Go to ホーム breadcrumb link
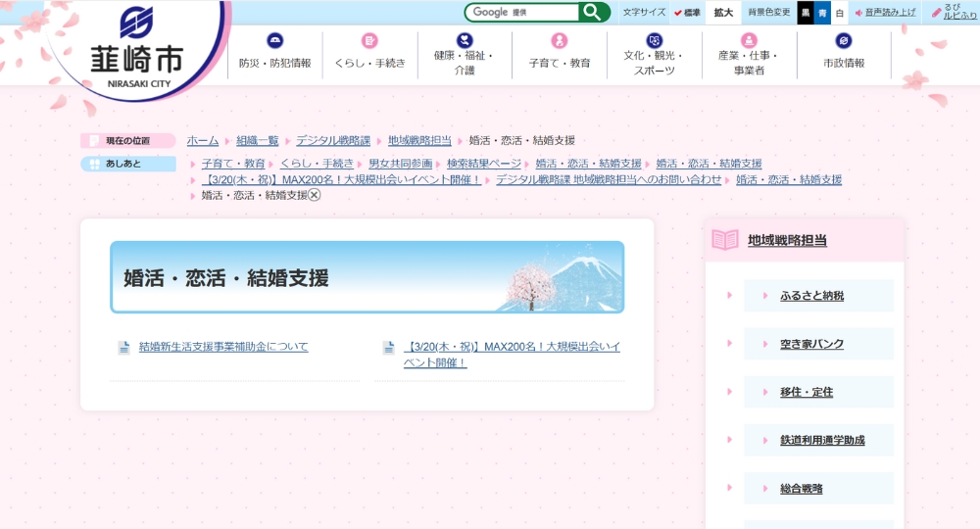The height and width of the screenshot is (529, 980). tap(203, 141)
